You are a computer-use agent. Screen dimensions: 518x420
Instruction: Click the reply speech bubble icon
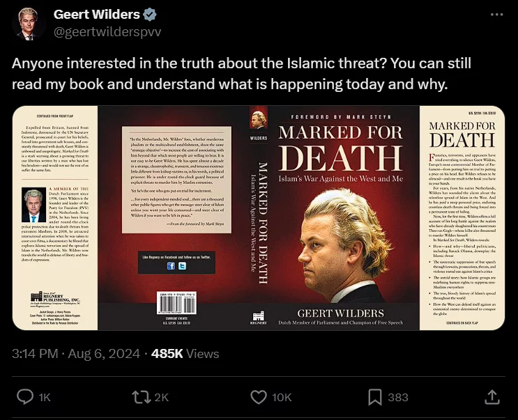pyautogui.click(x=25, y=397)
